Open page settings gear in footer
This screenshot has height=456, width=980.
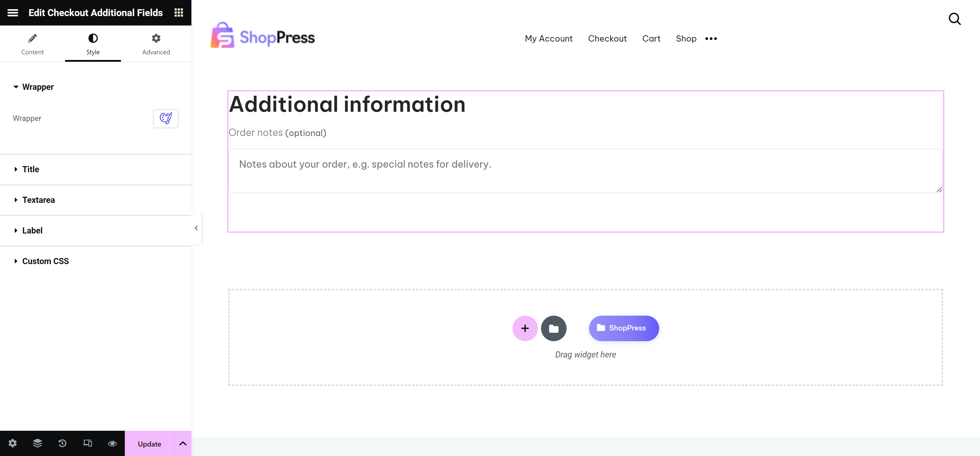(13, 443)
